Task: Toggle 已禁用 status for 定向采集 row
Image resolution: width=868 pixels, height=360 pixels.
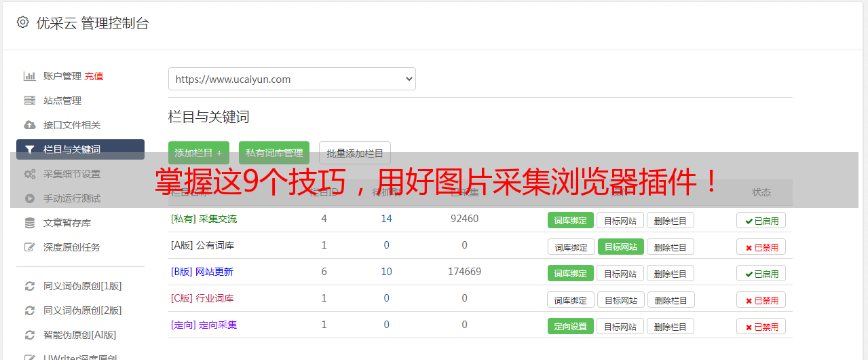Action: pyautogui.click(x=761, y=326)
